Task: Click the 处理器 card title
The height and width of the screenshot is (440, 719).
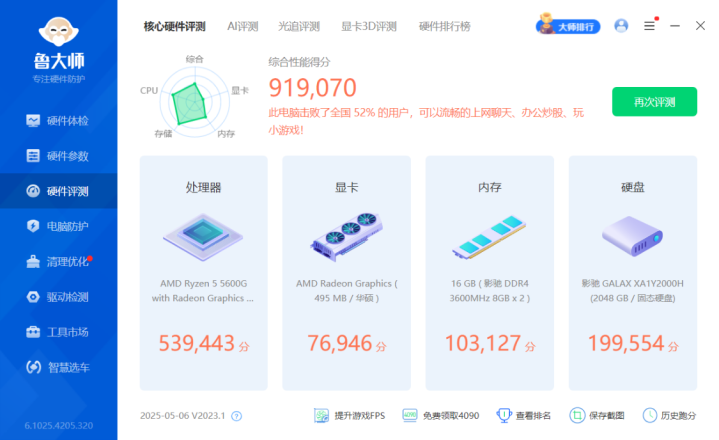Action: (x=203, y=187)
